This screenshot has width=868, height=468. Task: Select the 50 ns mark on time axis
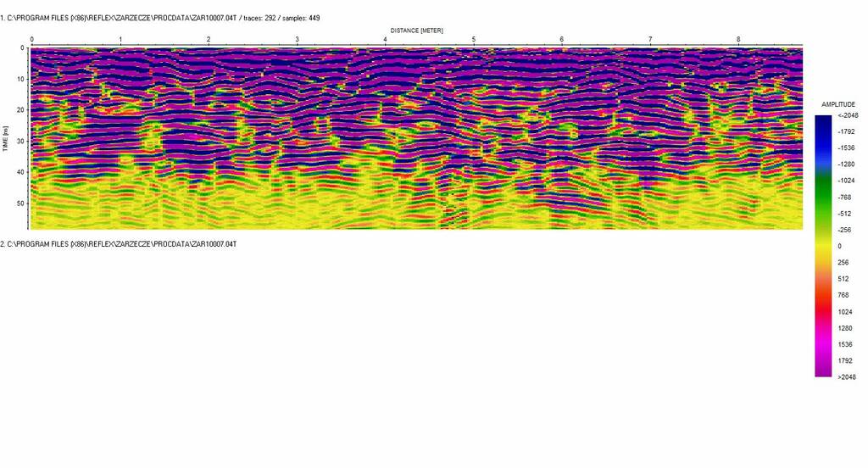tap(19, 203)
